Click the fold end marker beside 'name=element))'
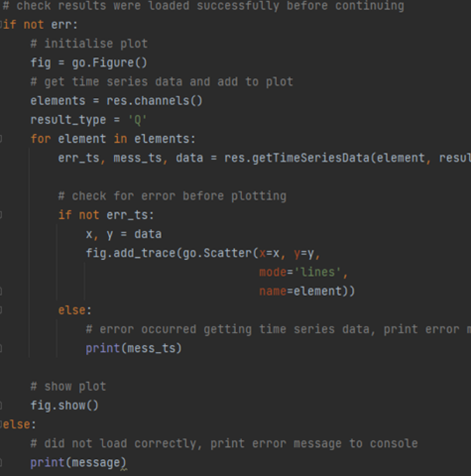Image resolution: width=471 pixels, height=476 pixels. (2, 291)
